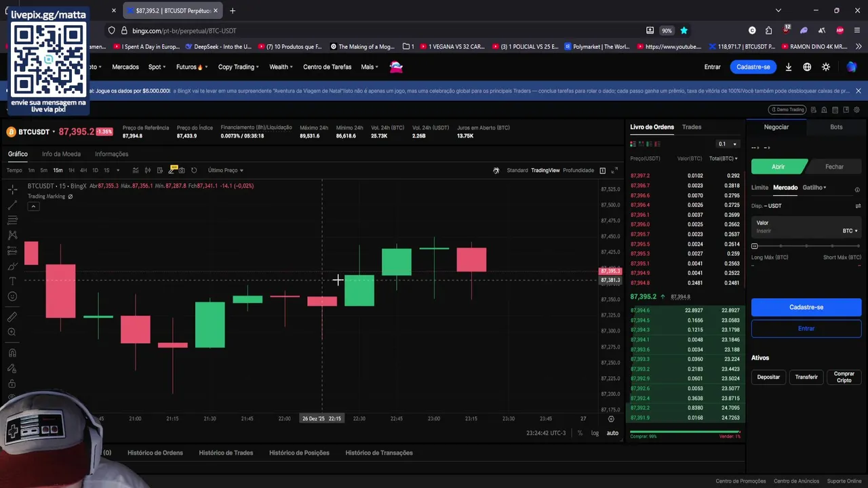The width and height of the screenshot is (868, 488).
Task: Select the 1H timeframe
Action: (71, 170)
